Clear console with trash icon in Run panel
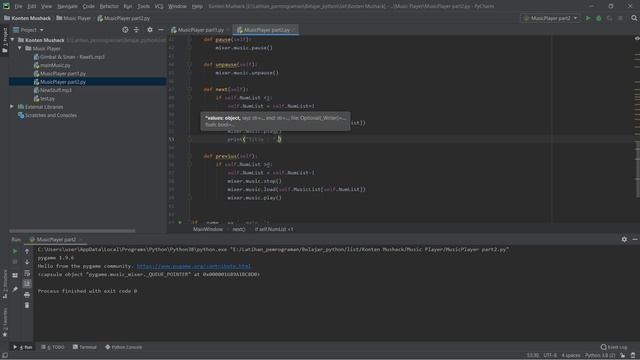The image size is (640, 360). (27, 305)
